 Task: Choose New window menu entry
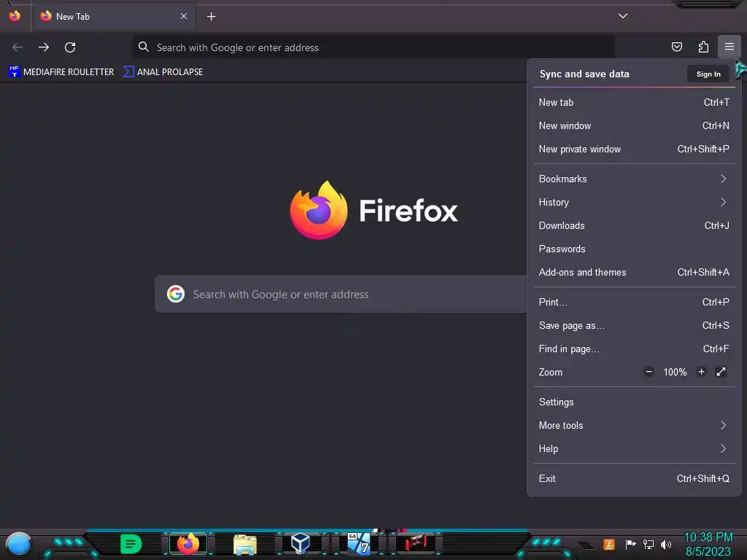click(x=634, y=125)
